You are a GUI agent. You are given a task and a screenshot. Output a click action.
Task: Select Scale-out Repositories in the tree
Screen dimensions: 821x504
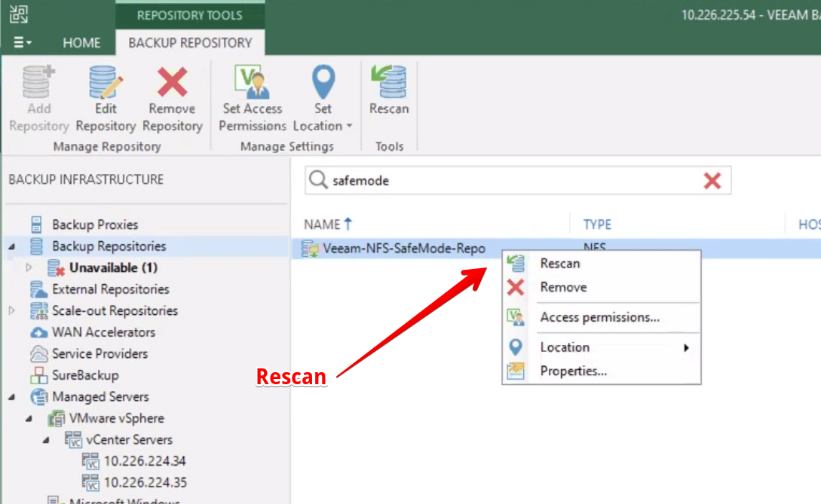(x=115, y=311)
